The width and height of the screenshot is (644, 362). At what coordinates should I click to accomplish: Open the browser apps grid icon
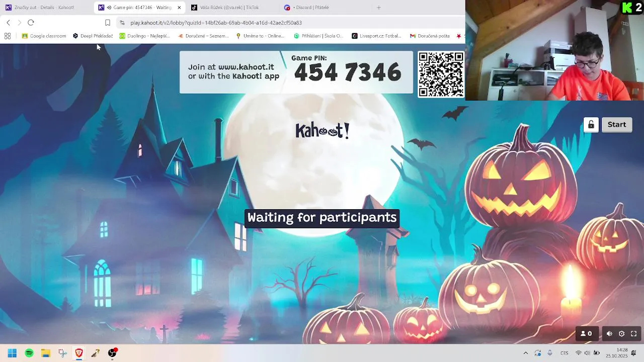click(8, 36)
